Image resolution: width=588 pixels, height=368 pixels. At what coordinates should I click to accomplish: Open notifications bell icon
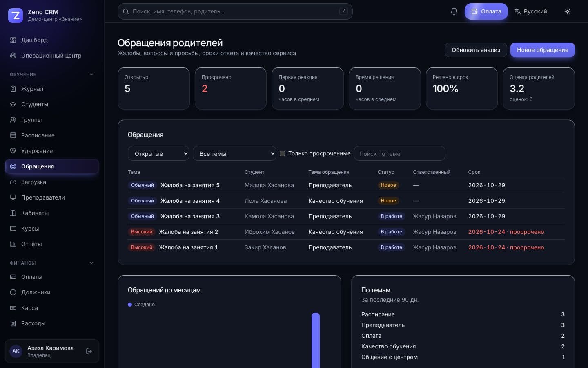point(454,11)
